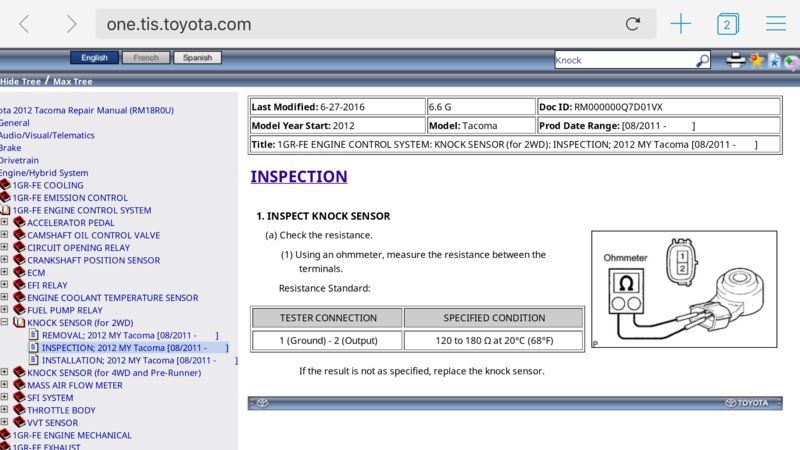This screenshot has height=450, width=800.
Task: Expand the VVT SENSOR tree node
Action: [x=4, y=422]
